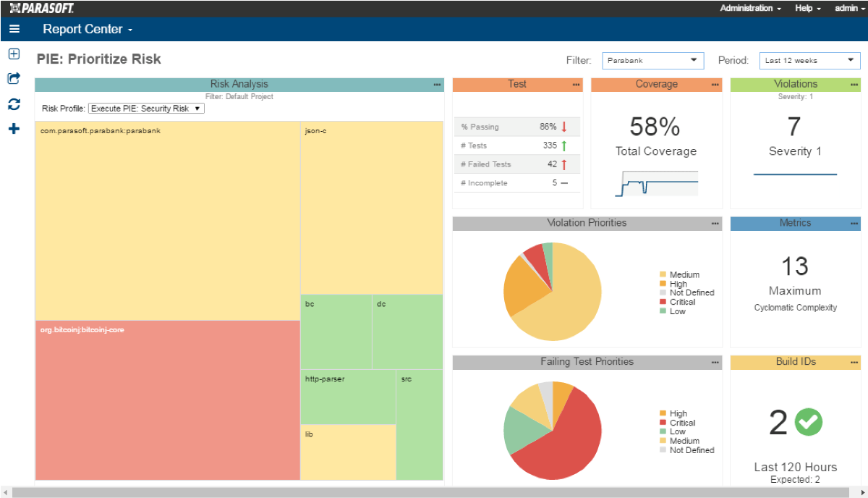
Task: Open the Administration menu
Action: point(750,8)
